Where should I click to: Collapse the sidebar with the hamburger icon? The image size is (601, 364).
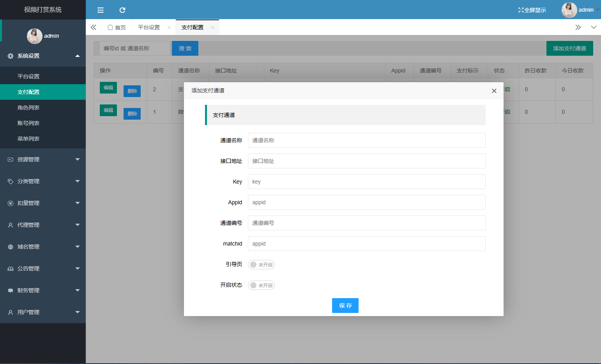tap(101, 10)
